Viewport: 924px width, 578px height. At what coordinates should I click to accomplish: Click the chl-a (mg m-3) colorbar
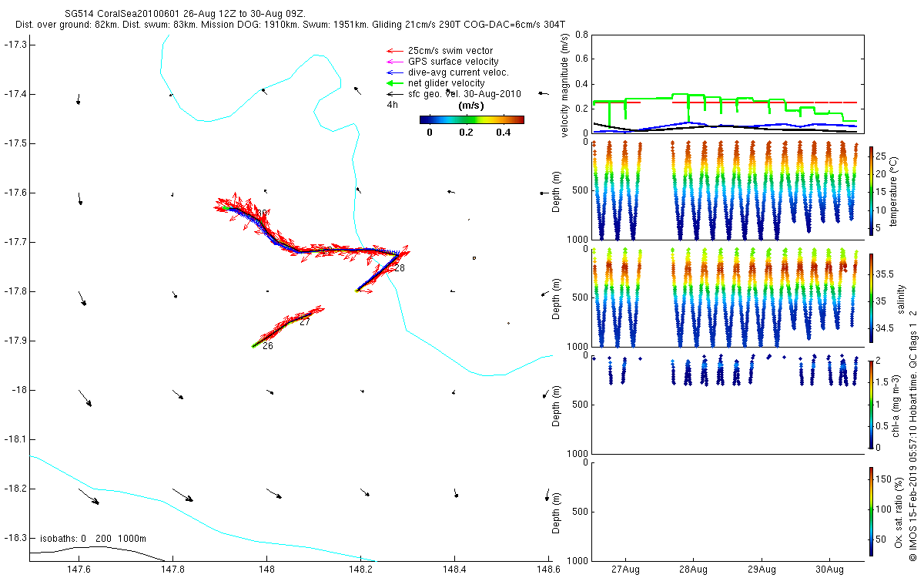click(x=871, y=403)
